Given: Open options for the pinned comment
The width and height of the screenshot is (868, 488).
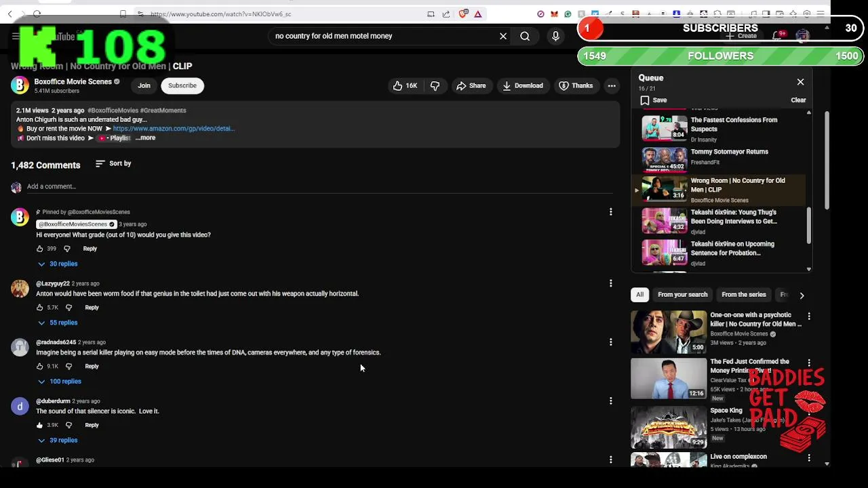Looking at the screenshot, I should pos(610,212).
